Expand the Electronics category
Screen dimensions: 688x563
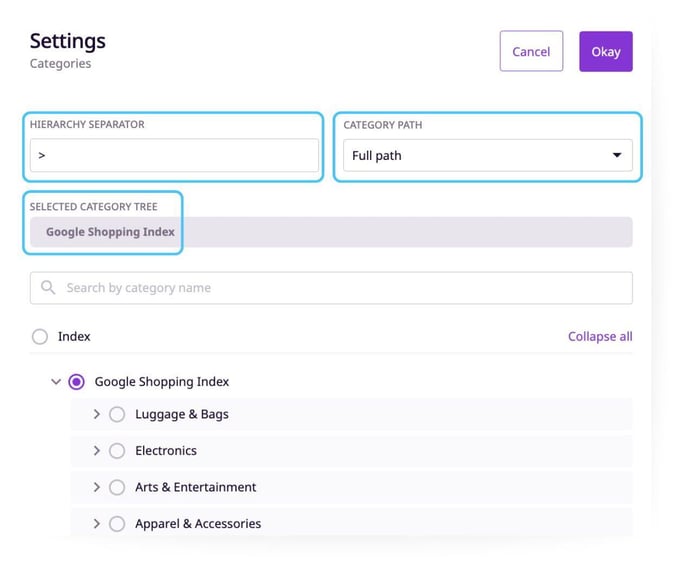point(97,450)
